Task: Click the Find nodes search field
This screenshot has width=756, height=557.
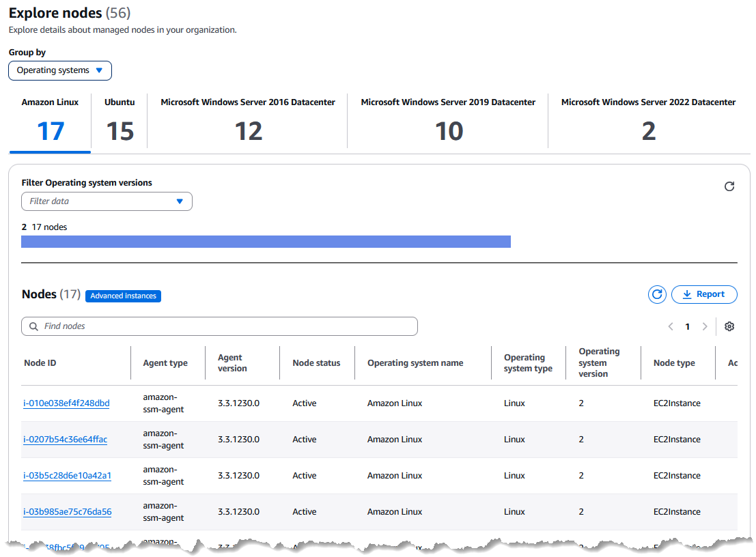Action: click(225, 326)
